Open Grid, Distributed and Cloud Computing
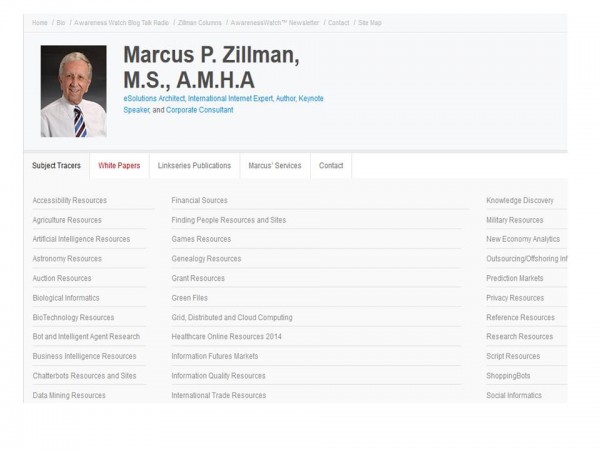Screen dimensions: 600x450 tap(232, 317)
